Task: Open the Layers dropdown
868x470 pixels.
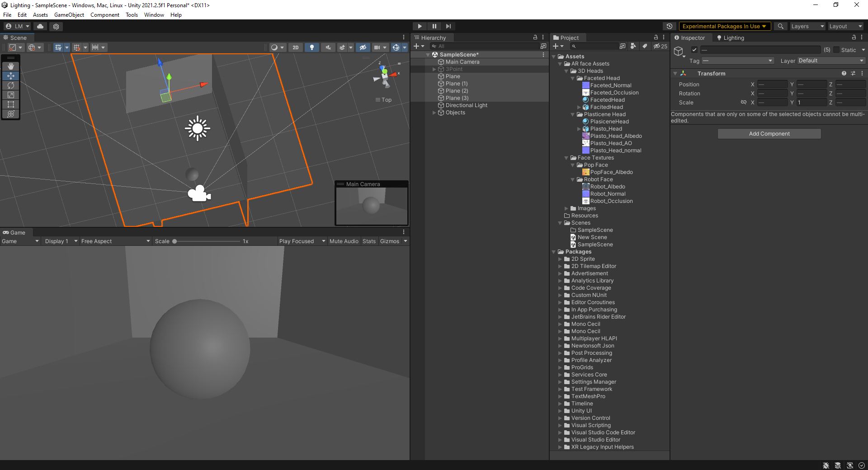Action: 807,26
